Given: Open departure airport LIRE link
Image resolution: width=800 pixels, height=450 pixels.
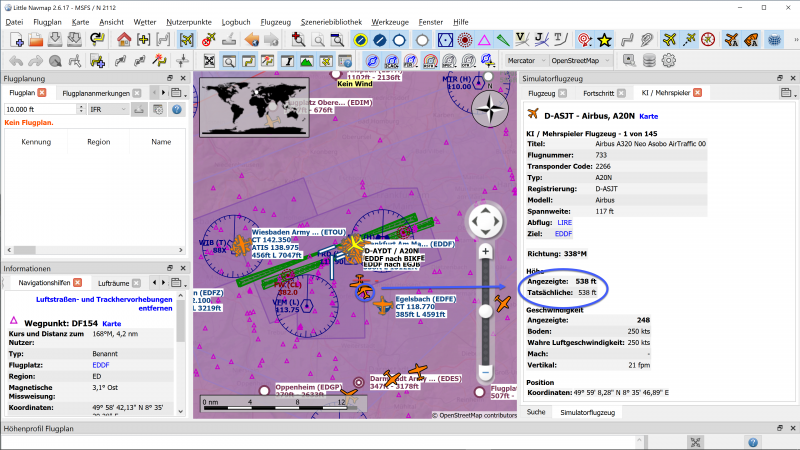Looking at the screenshot, I should pos(565,222).
